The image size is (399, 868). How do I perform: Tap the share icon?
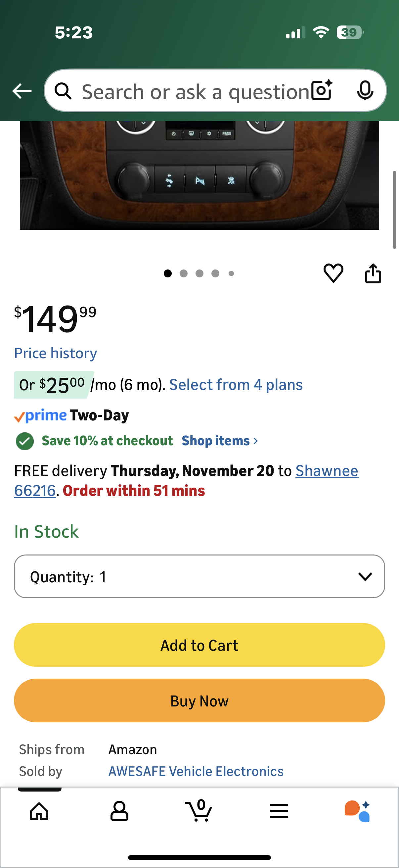[x=373, y=273]
